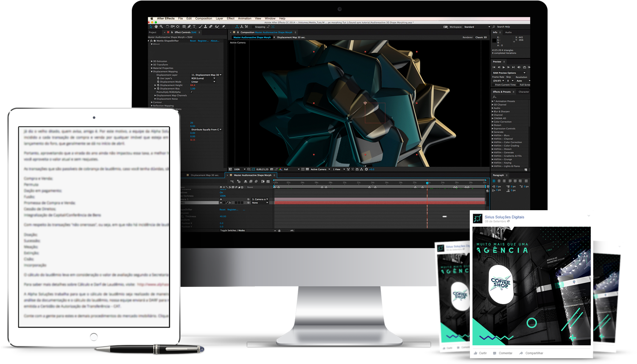
Task: Select the Puppet Pin tool
Action: (x=224, y=27)
